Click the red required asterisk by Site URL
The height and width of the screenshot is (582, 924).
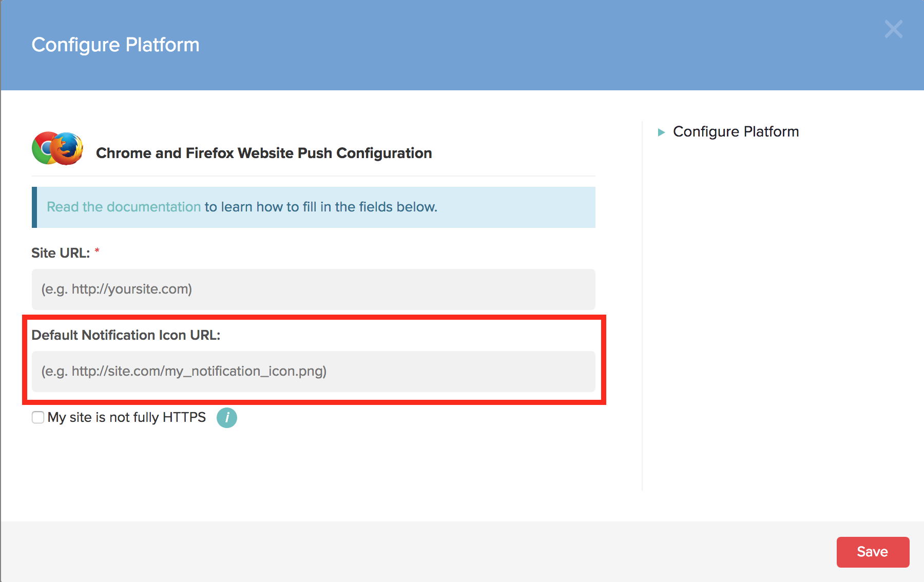coord(97,251)
